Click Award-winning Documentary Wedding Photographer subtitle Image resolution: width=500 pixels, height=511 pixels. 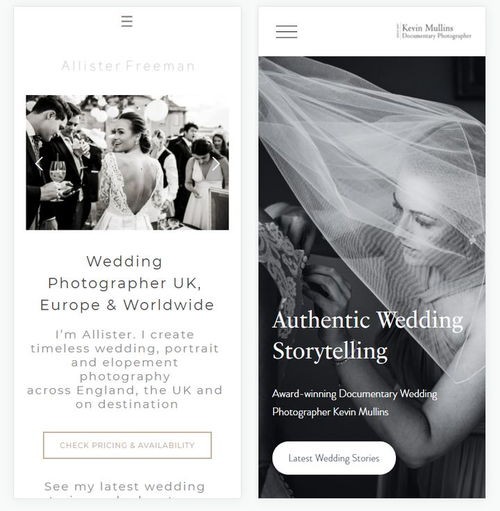click(355, 403)
